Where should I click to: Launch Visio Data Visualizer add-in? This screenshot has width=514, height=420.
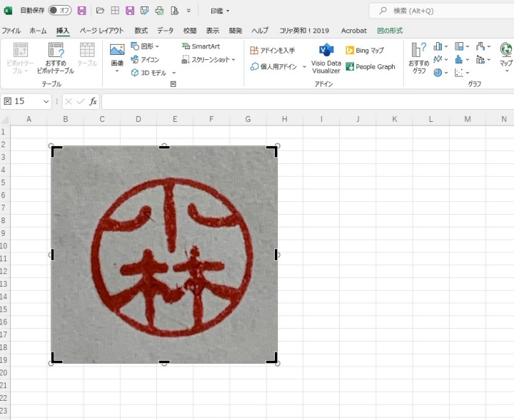click(326, 58)
